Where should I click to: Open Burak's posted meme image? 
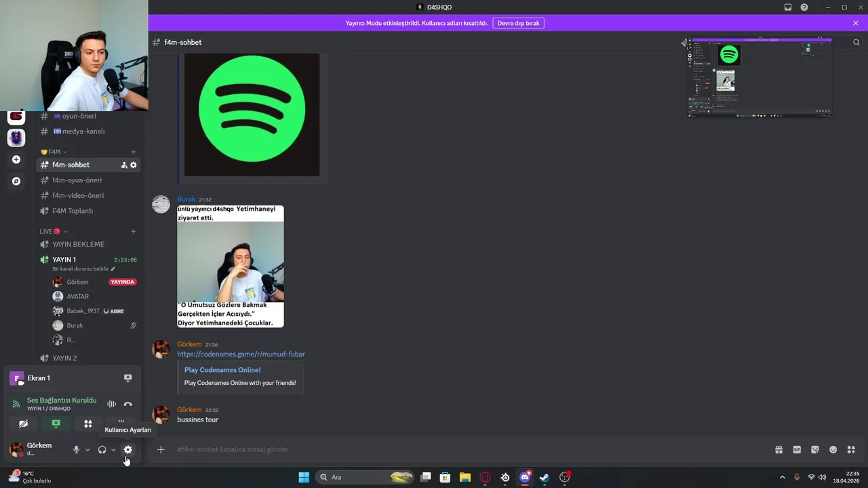coord(231,266)
